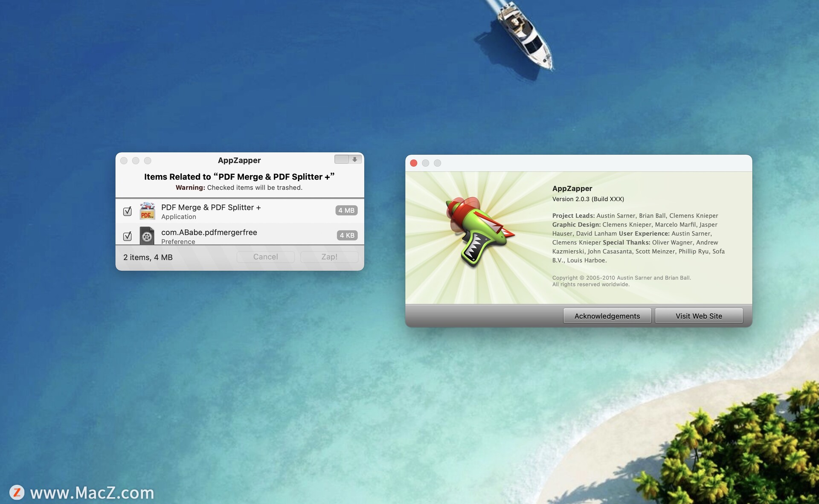Click the gear preference file icon
The height and width of the screenshot is (504, 819).
point(147,236)
